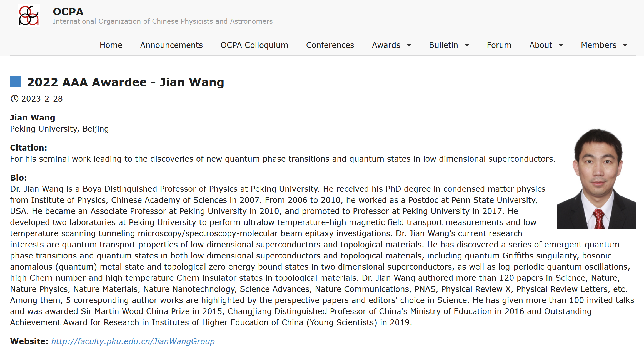The height and width of the screenshot is (350, 644).
Task: Click the OCPA logo icon
Action: click(29, 16)
